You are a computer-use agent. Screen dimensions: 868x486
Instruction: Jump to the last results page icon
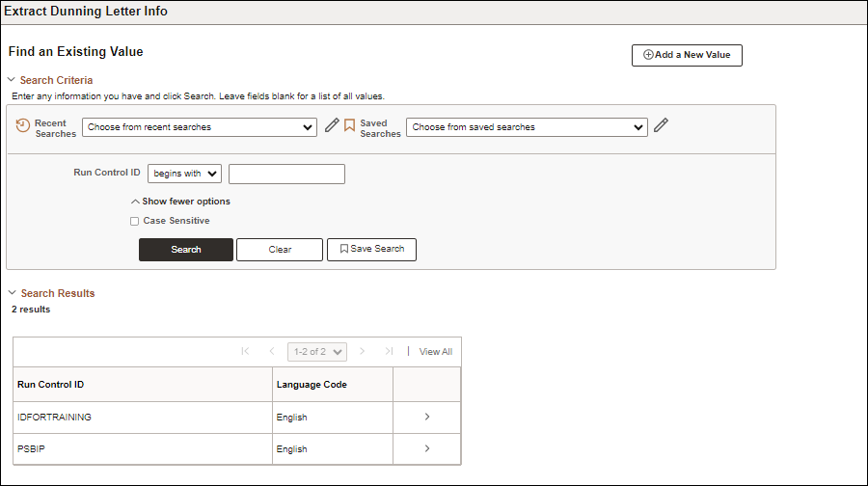tap(389, 351)
